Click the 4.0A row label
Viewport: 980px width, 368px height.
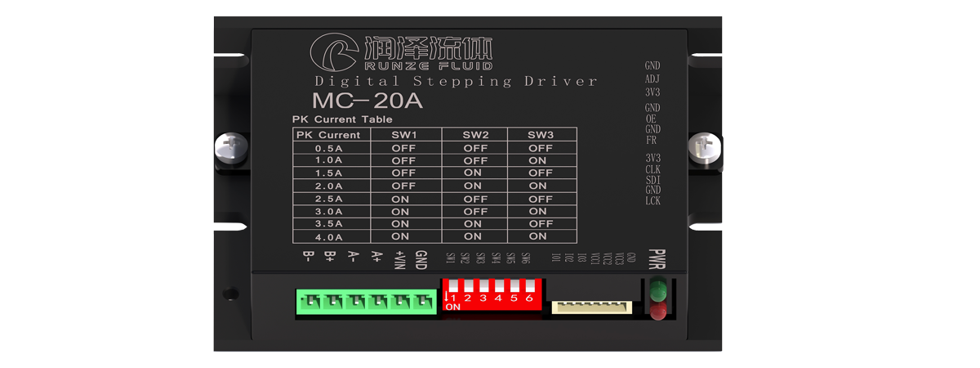click(x=328, y=236)
